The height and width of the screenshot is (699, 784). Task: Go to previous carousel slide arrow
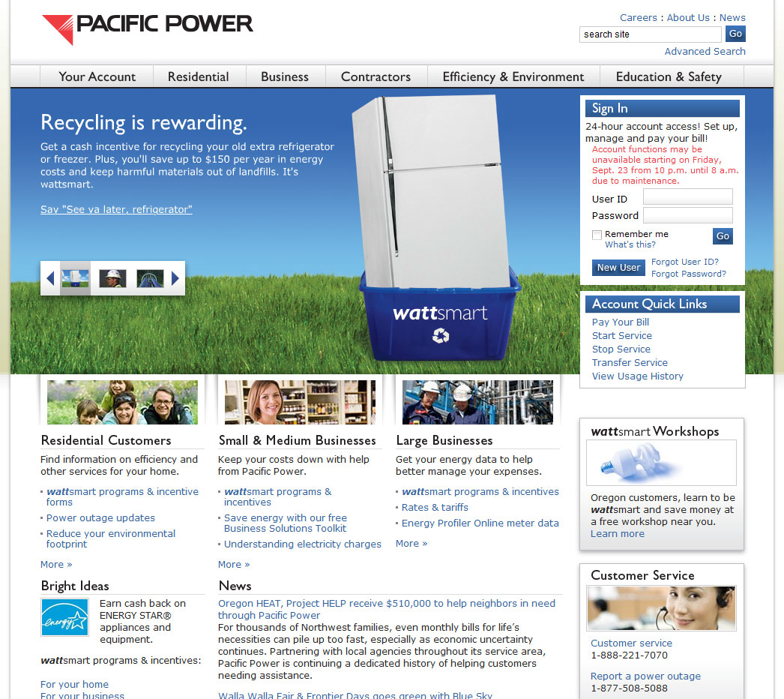pyautogui.click(x=50, y=278)
